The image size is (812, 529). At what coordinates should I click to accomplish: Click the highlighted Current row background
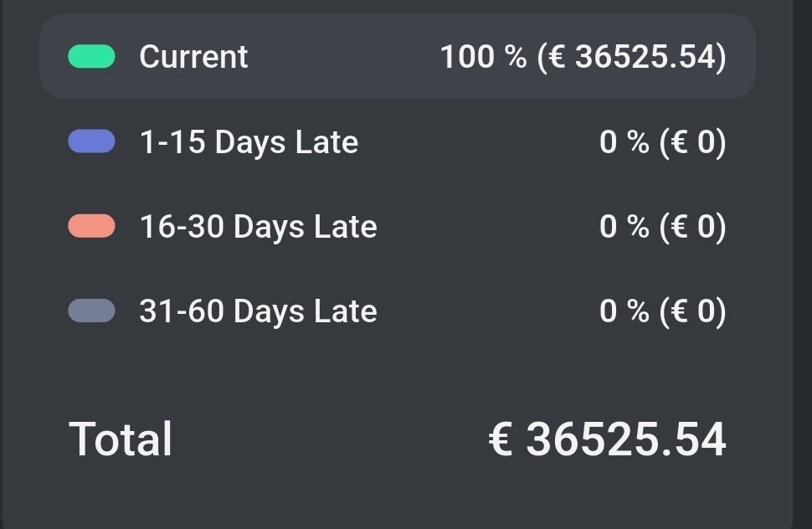tap(397, 56)
